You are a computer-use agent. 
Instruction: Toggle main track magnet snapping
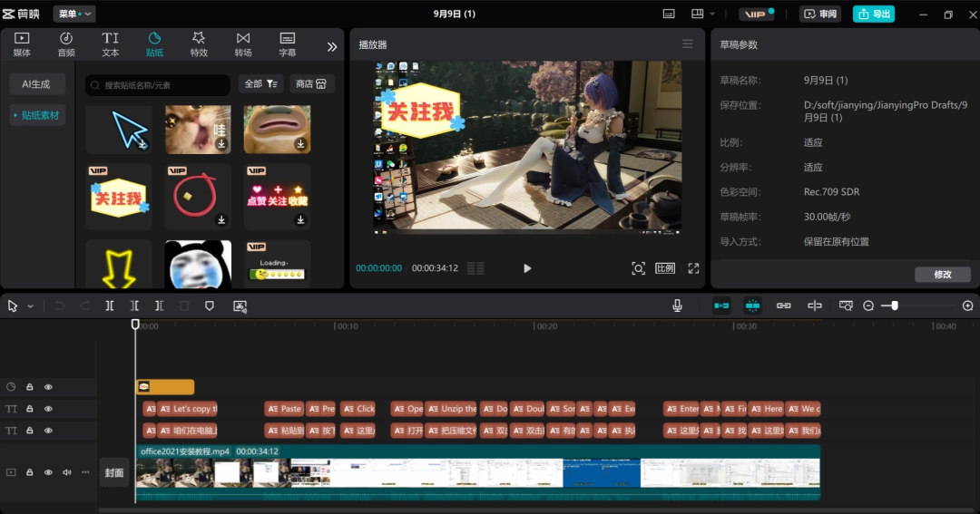(x=721, y=305)
